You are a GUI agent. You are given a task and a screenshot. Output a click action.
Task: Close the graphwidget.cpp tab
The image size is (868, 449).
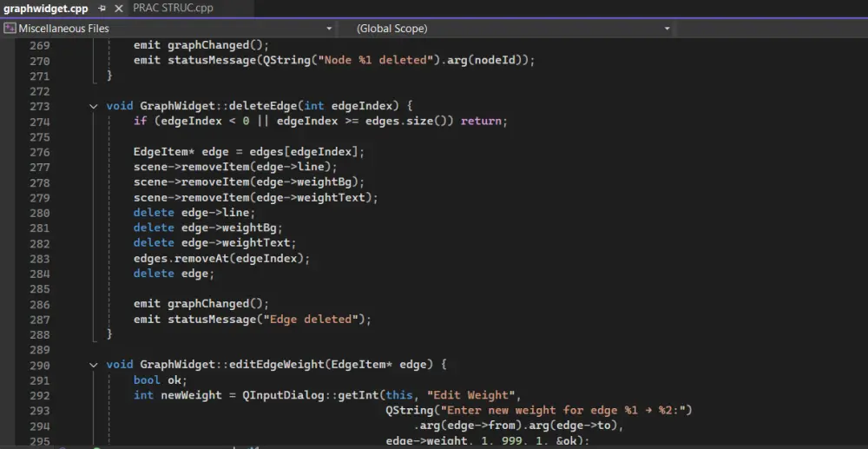[x=118, y=9]
